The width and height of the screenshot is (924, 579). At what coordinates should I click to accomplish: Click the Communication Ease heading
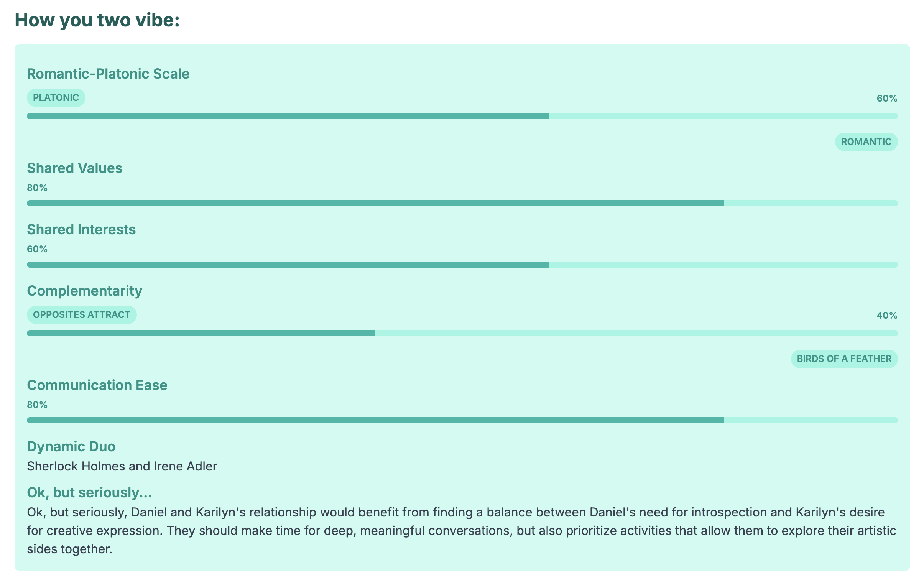[x=97, y=385]
